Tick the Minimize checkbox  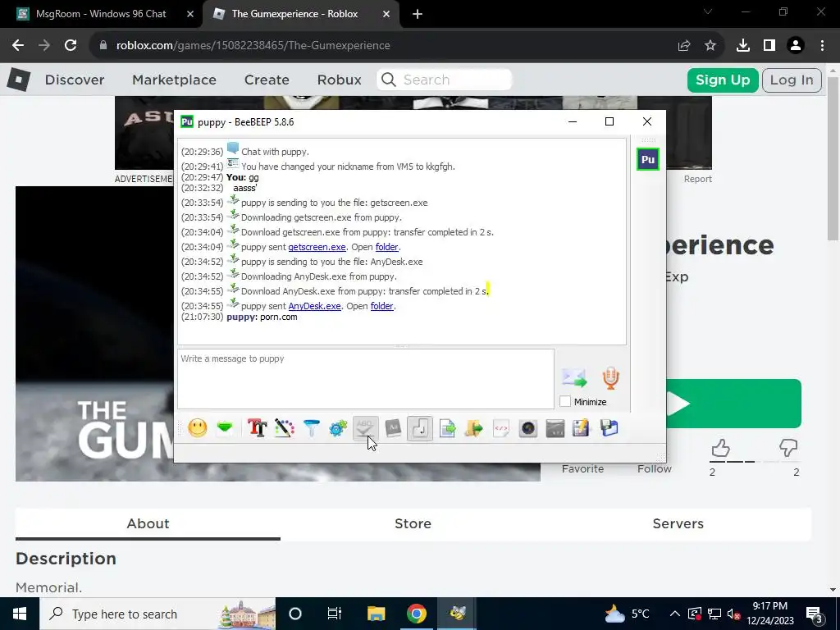[x=564, y=402]
